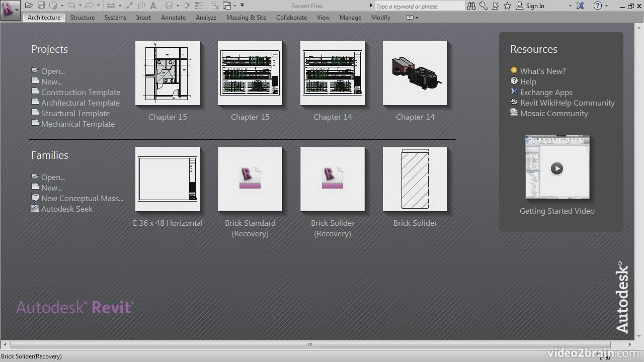Expand the Switch Windows dropdown arrow
Screen dimensions: 644x362
[x=235, y=6]
